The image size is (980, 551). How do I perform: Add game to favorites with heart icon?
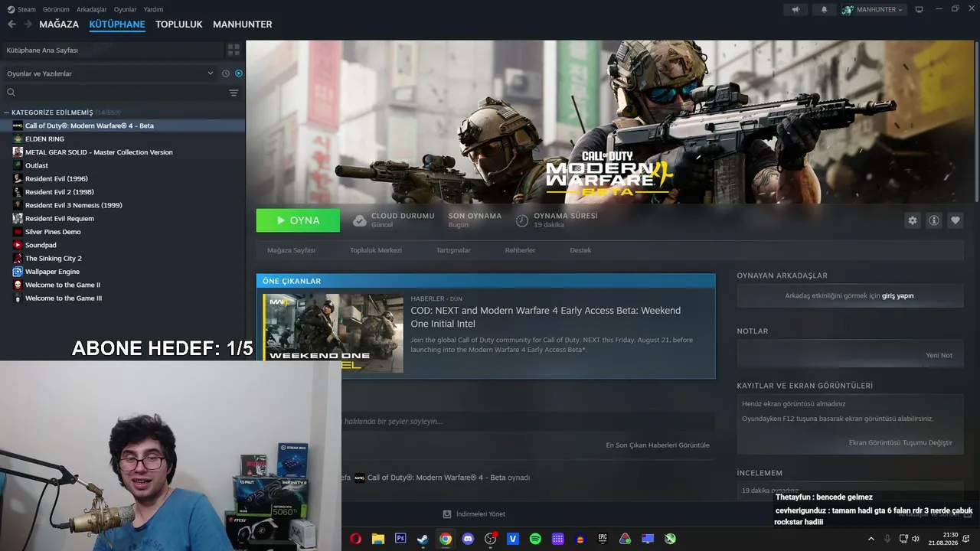(x=955, y=220)
